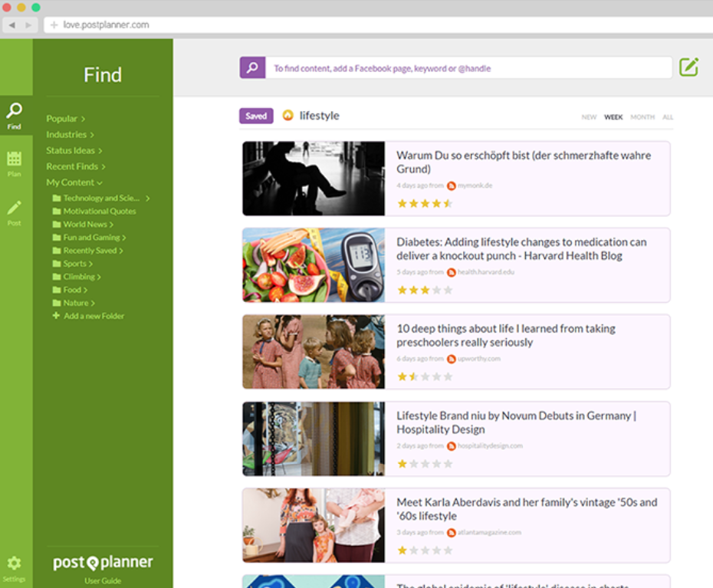Open the User Guide link

103,581
